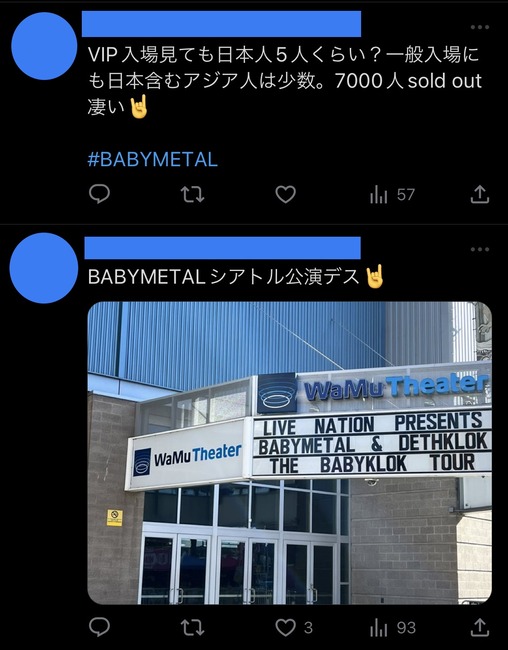Open the WaMu Theater photo
Viewport: 508px width, 650px height.
(x=289, y=453)
